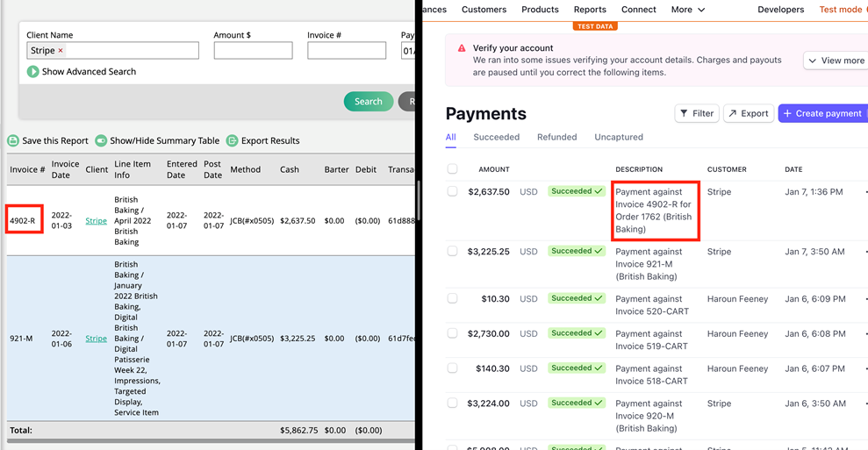Expand the View more dropdown
Viewport: 868px width, 450px height.
click(x=836, y=61)
